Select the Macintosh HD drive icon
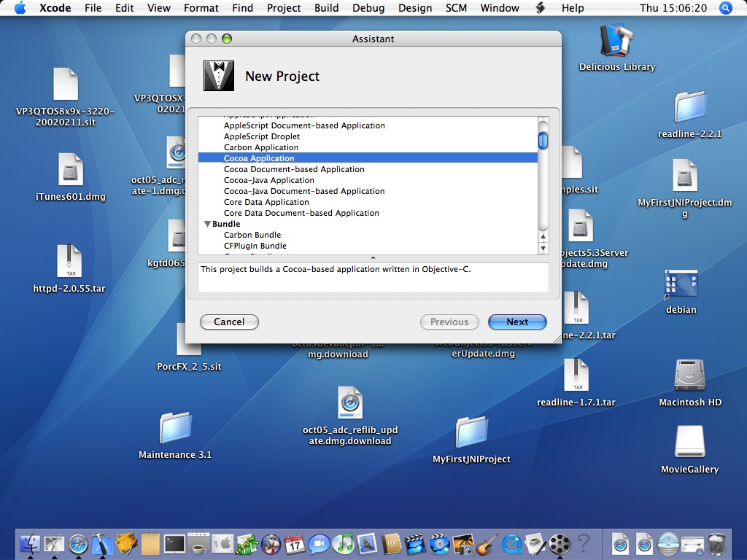Screen dimensions: 747x560 (689, 375)
